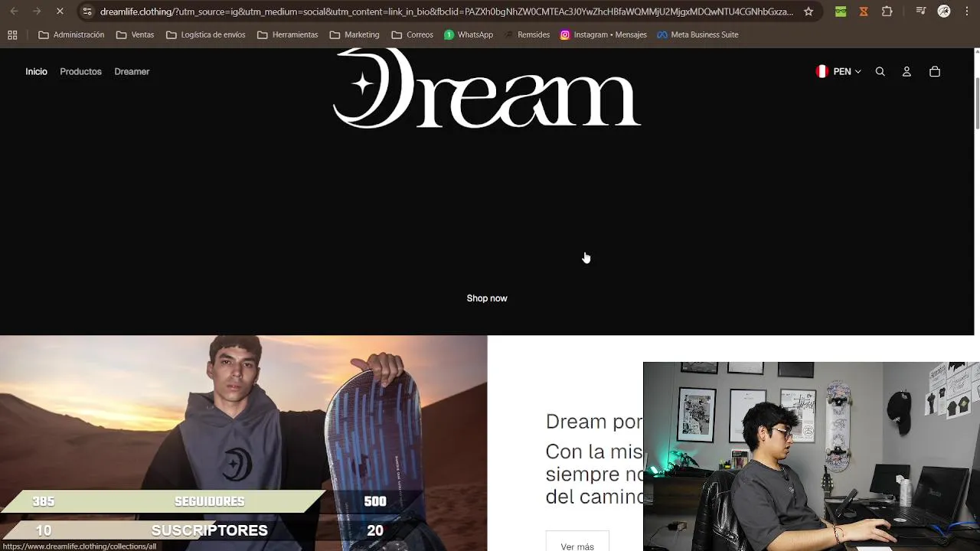Open the media control icon in toolbar

click(x=921, y=11)
